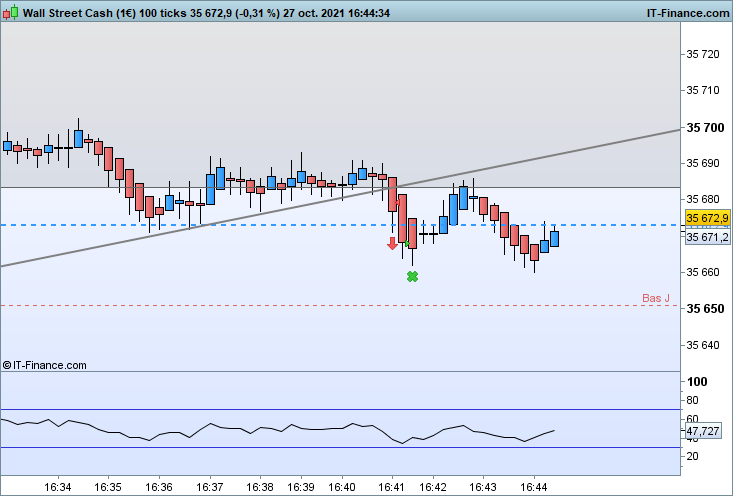Click the 35 700 price axis label

[x=705, y=127]
